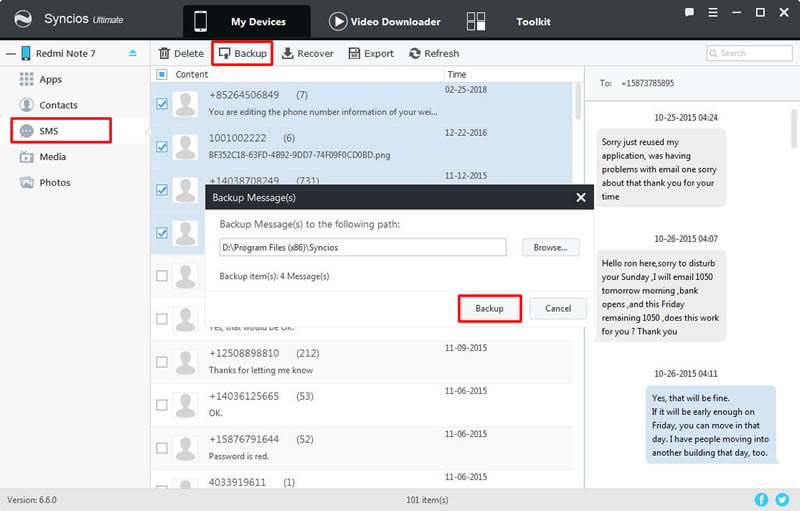Click the Refresh toolbar button
The image size is (800, 511).
click(434, 53)
